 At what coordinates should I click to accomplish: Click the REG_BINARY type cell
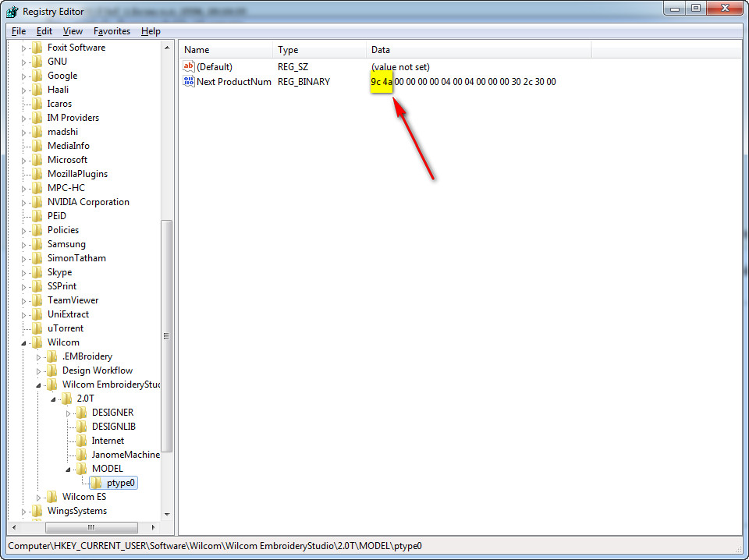[x=304, y=82]
